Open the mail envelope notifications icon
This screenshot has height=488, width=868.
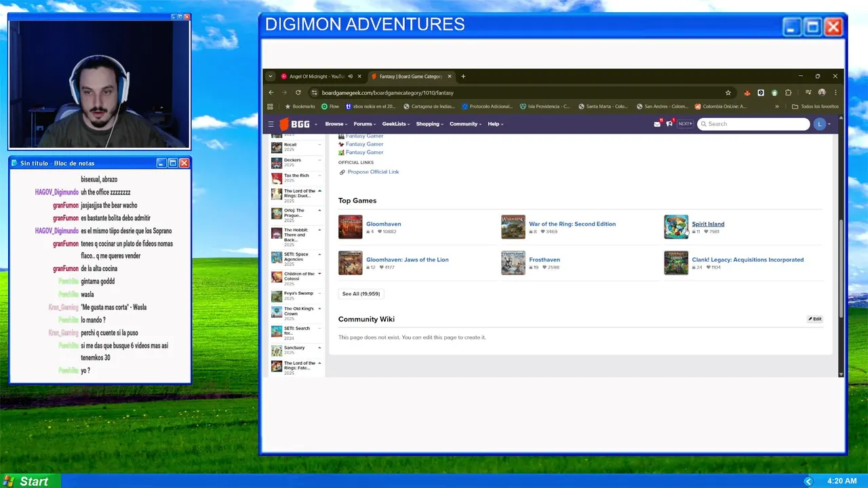pyautogui.click(x=657, y=124)
